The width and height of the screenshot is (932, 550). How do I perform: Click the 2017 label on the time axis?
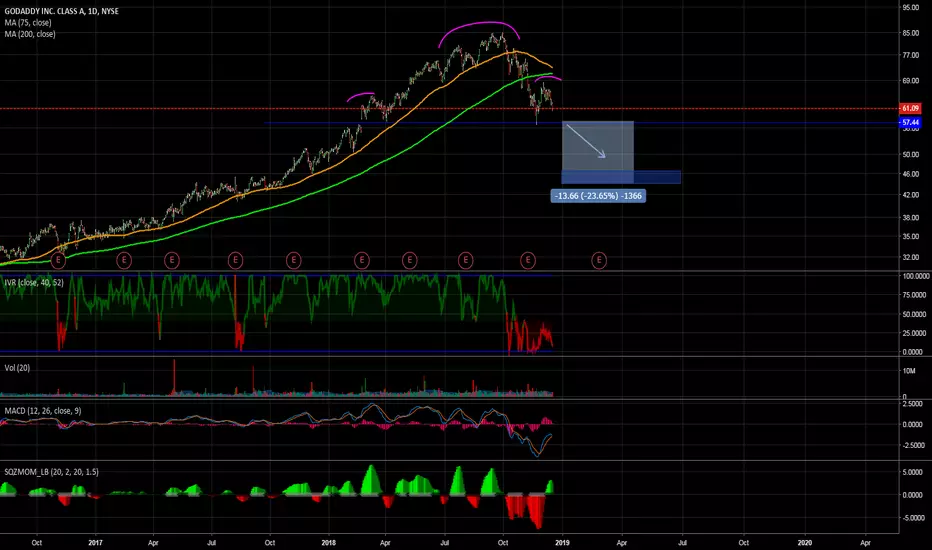point(95,542)
